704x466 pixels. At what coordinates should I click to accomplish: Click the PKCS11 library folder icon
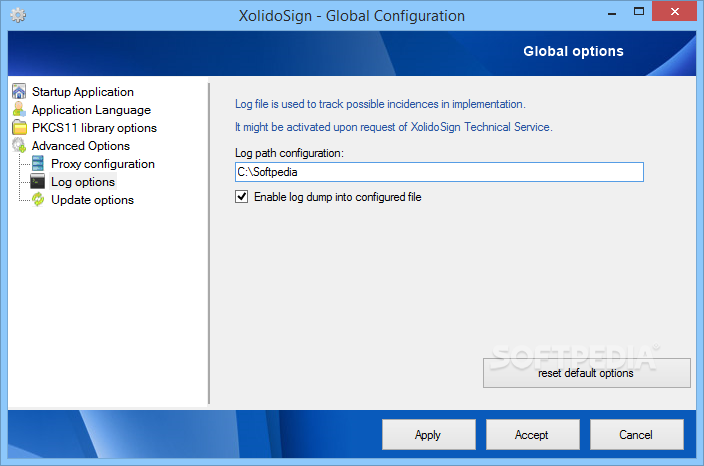click(x=19, y=127)
